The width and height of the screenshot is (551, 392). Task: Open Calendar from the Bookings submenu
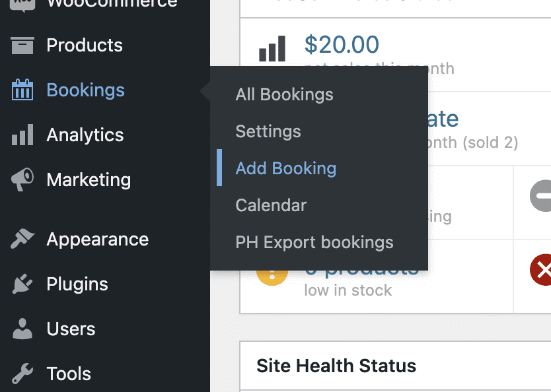(271, 205)
